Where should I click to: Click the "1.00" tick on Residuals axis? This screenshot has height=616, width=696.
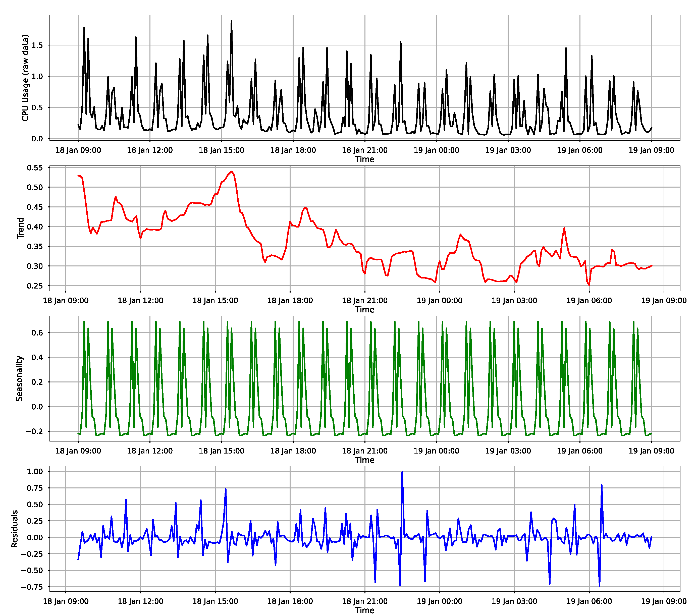(x=35, y=472)
